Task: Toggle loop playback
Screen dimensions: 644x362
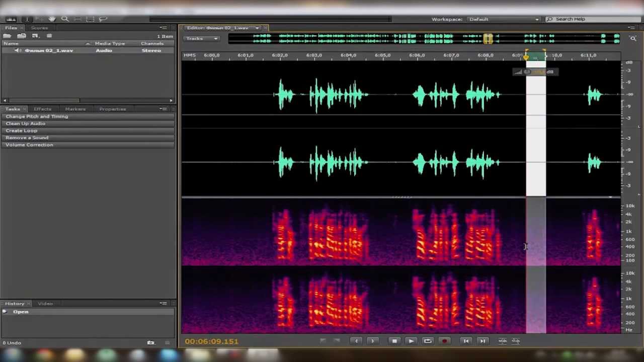Action: [x=428, y=341]
